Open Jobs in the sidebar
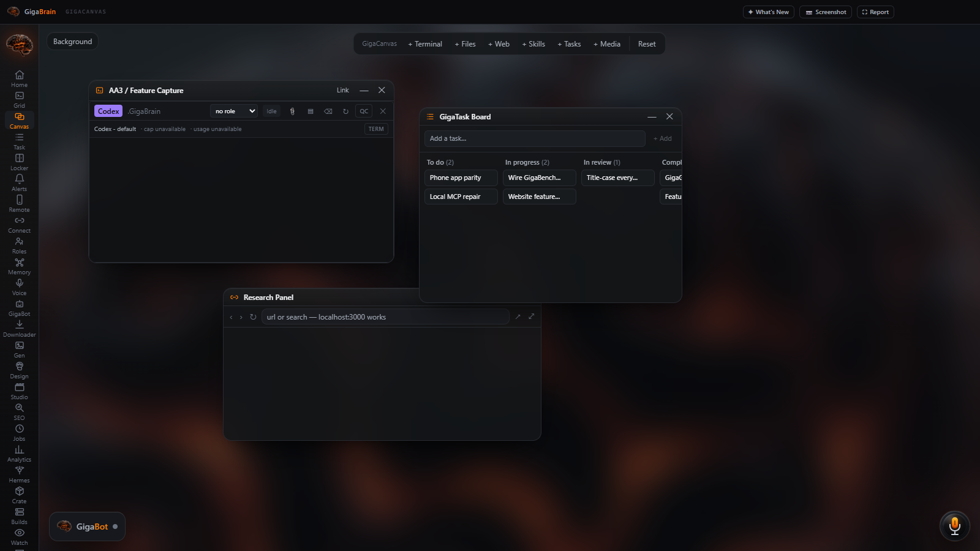Screen dimensions: 980x551 (19, 432)
